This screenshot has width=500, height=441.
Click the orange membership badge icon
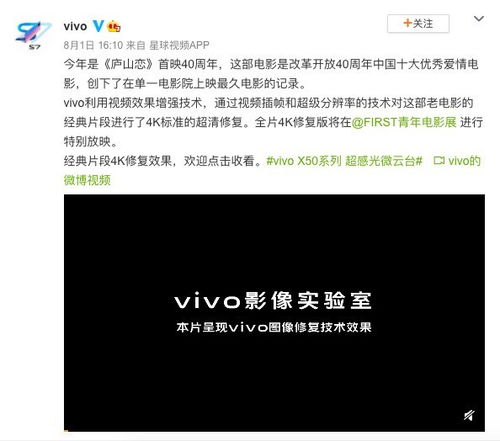114,26
